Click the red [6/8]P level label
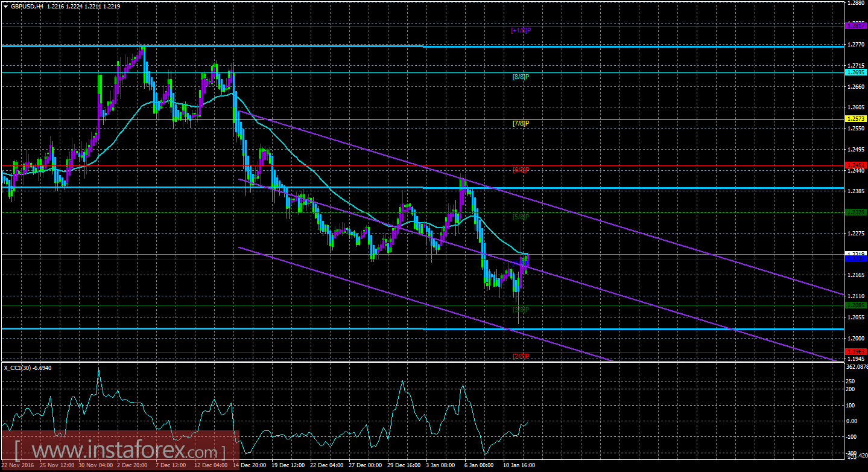Image resolution: width=868 pixels, height=472 pixels. (x=521, y=170)
